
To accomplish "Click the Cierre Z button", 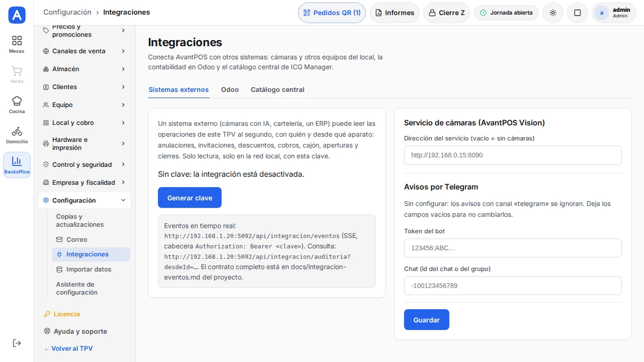I will tap(446, 13).
